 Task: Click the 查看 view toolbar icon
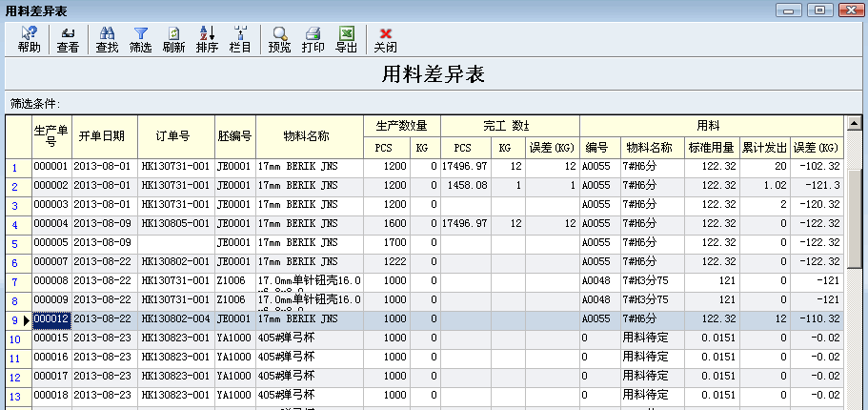click(68, 40)
